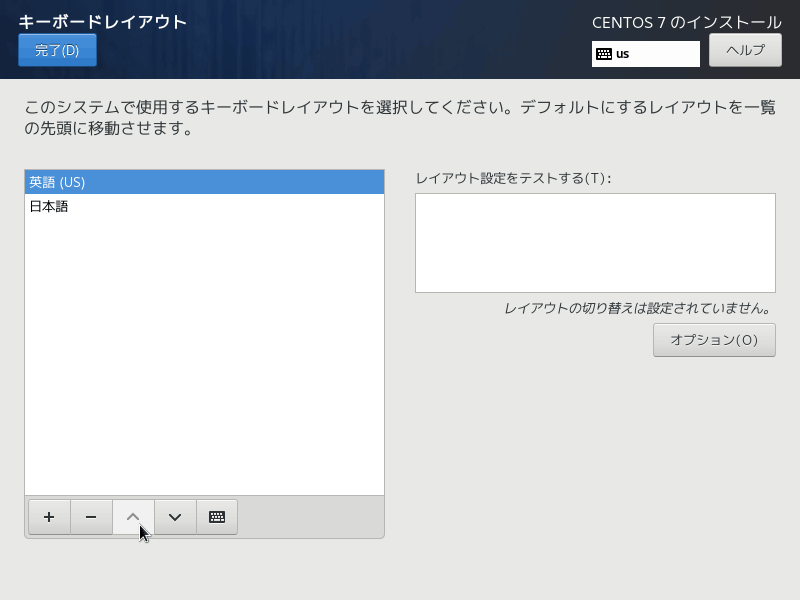Screen dimensions: 800x600
Task: Preview the selected keyboard layout
Action: (x=217, y=517)
